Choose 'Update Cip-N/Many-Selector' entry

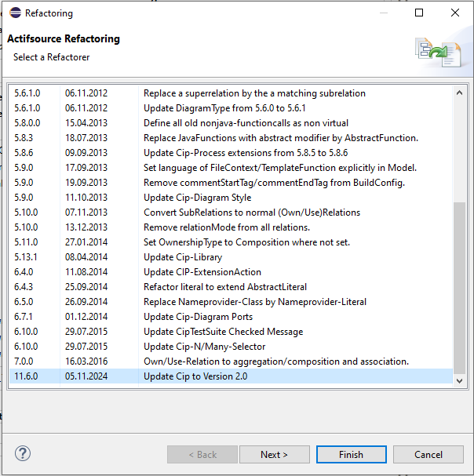click(x=204, y=347)
